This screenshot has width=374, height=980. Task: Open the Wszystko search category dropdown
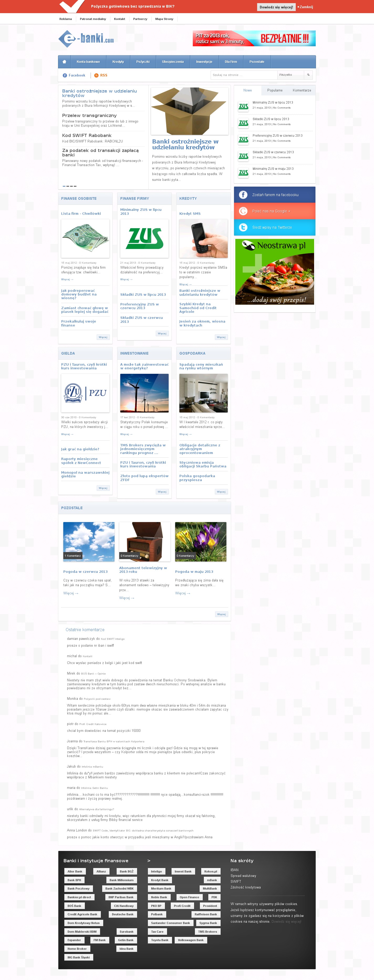click(291, 75)
